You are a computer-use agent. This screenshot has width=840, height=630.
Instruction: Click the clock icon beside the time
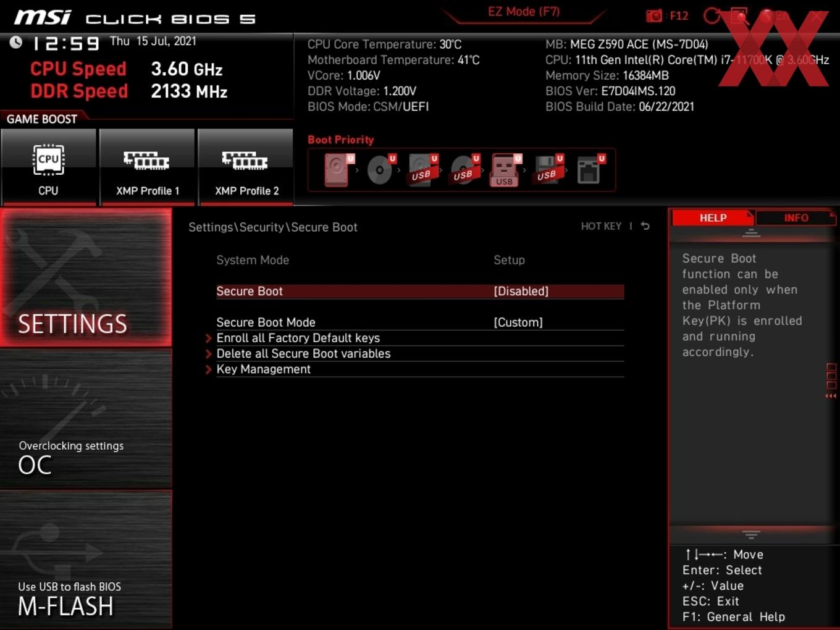[16, 42]
